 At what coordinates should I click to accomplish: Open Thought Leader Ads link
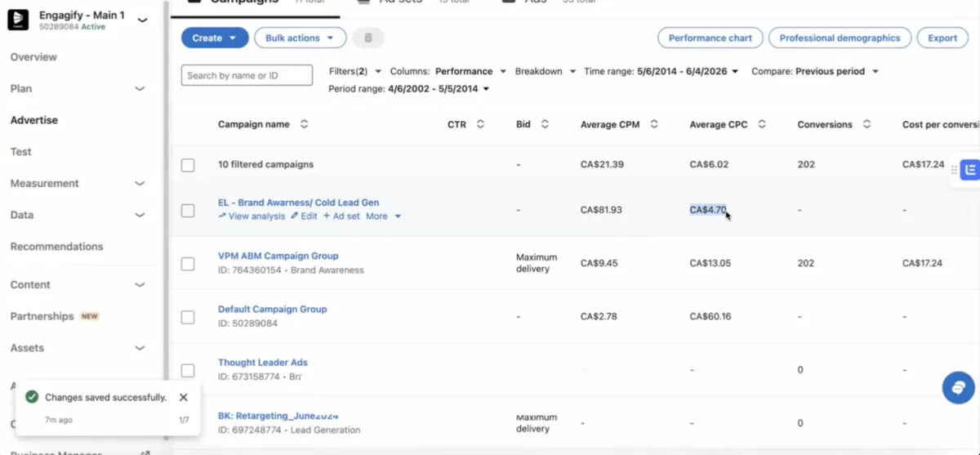point(262,362)
